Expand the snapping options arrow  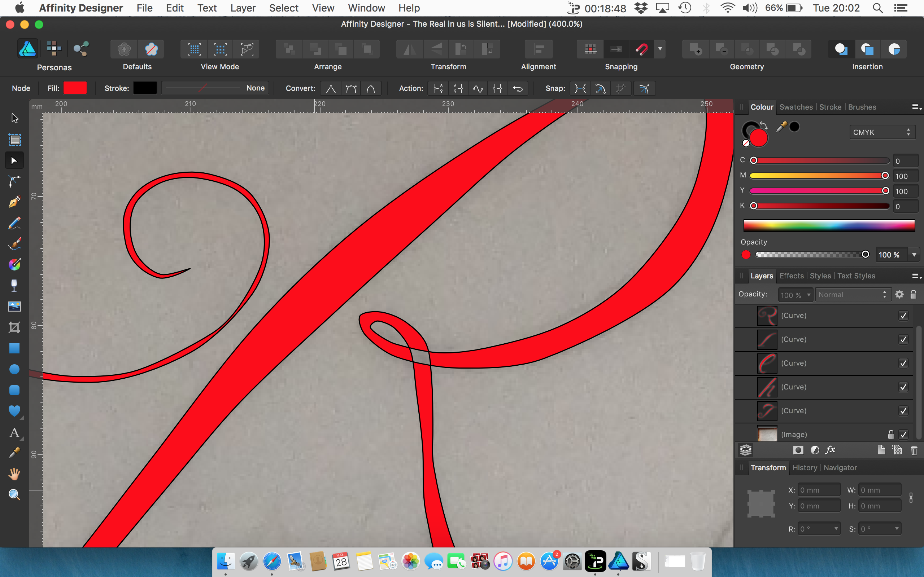660,49
